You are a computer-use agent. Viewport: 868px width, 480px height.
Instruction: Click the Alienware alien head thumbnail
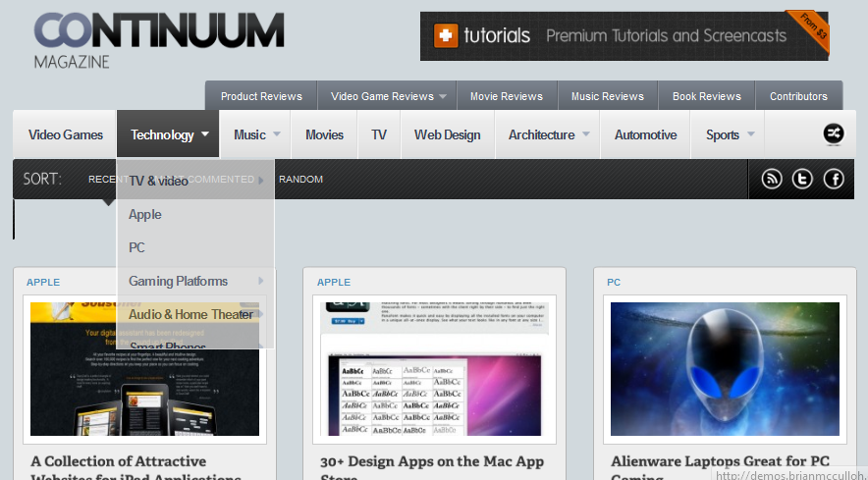pyautogui.click(x=725, y=369)
